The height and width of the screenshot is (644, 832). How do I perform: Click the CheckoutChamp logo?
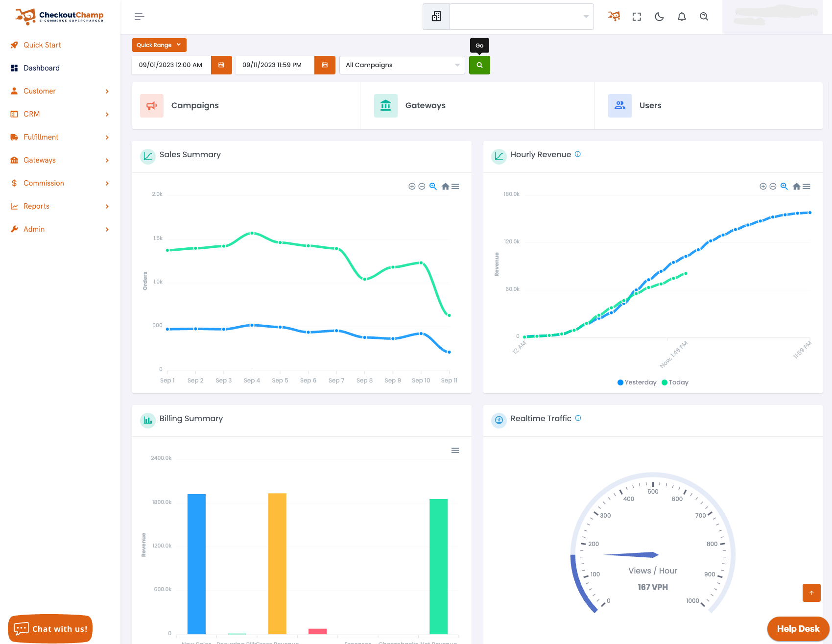[x=59, y=16]
